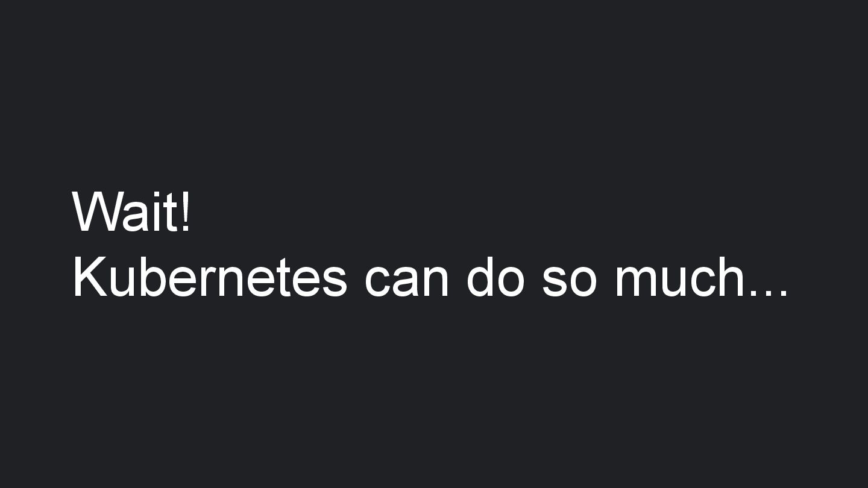Click the letter "h" in "much"
This screenshot has height=488, width=868.
click(733, 278)
